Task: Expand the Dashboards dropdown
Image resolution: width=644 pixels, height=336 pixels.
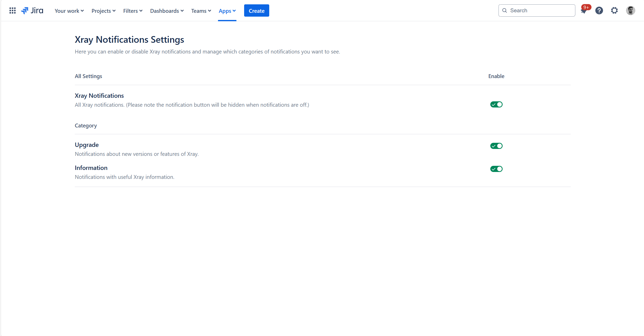Action: click(x=167, y=11)
